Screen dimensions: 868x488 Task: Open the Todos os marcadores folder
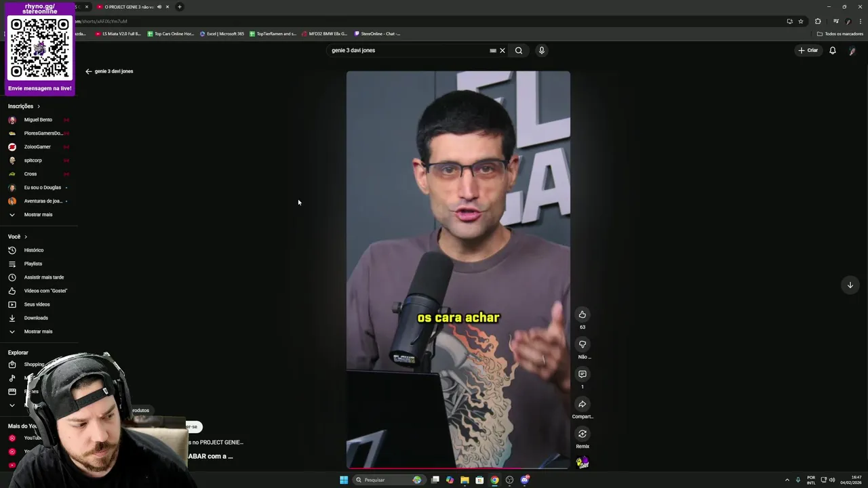[x=840, y=33]
